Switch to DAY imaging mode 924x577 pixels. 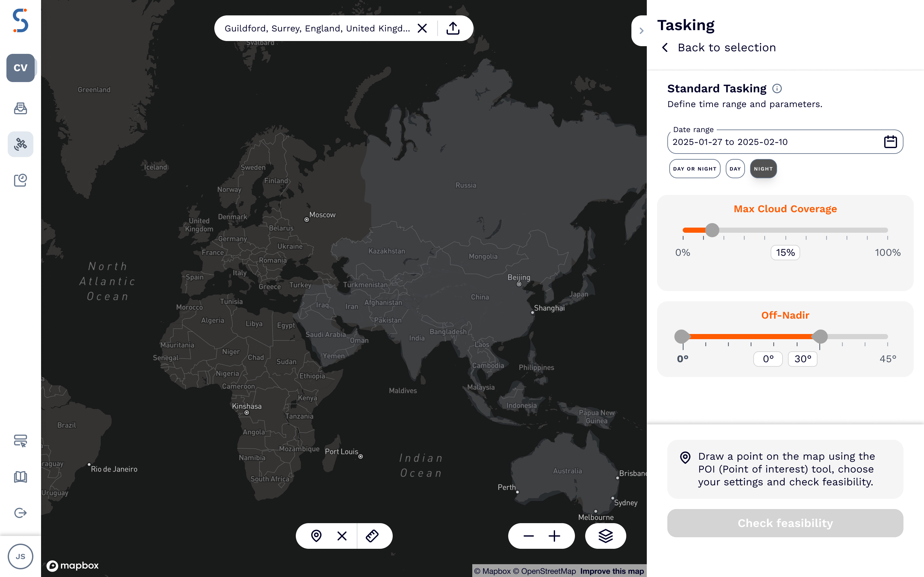pyautogui.click(x=735, y=168)
